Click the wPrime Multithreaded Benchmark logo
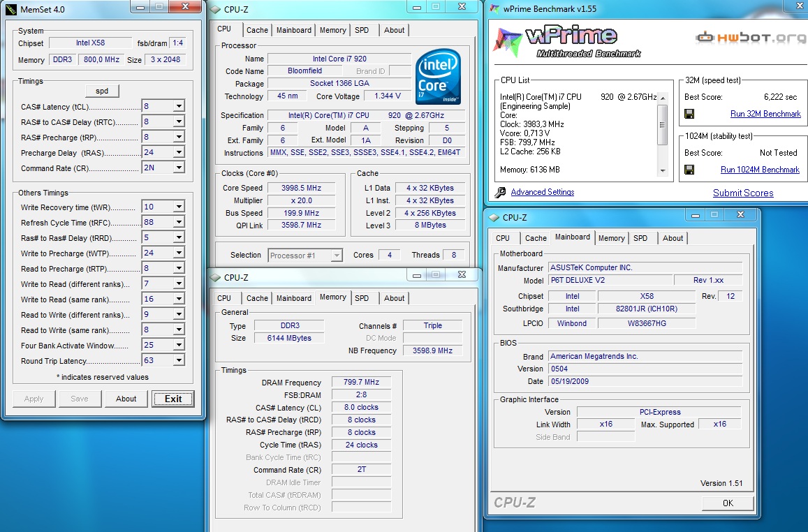 click(567, 41)
